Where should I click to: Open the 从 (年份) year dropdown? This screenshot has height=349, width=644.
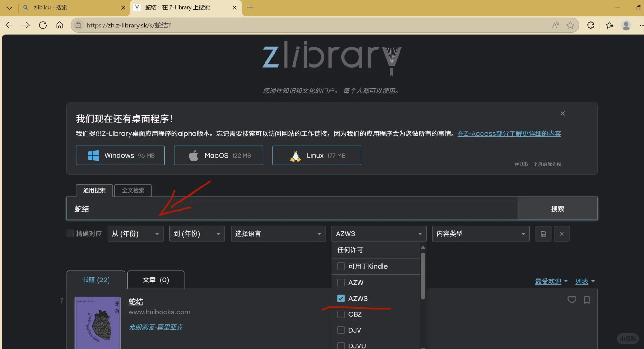136,234
